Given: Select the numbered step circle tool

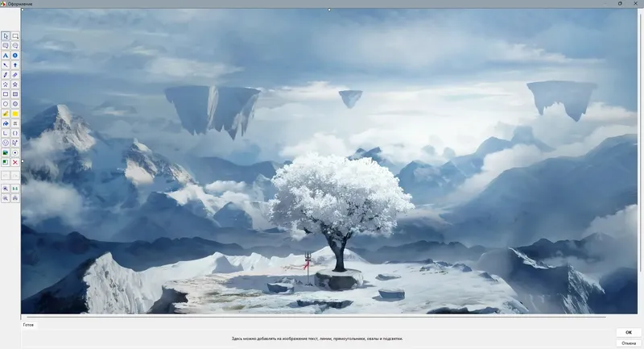Looking at the screenshot, I should [15, 56].
